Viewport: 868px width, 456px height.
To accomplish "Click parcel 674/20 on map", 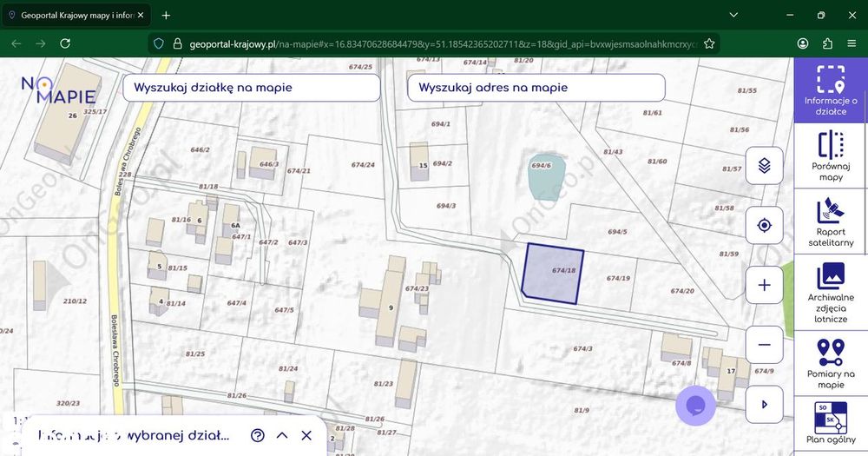I will (682, 291).
